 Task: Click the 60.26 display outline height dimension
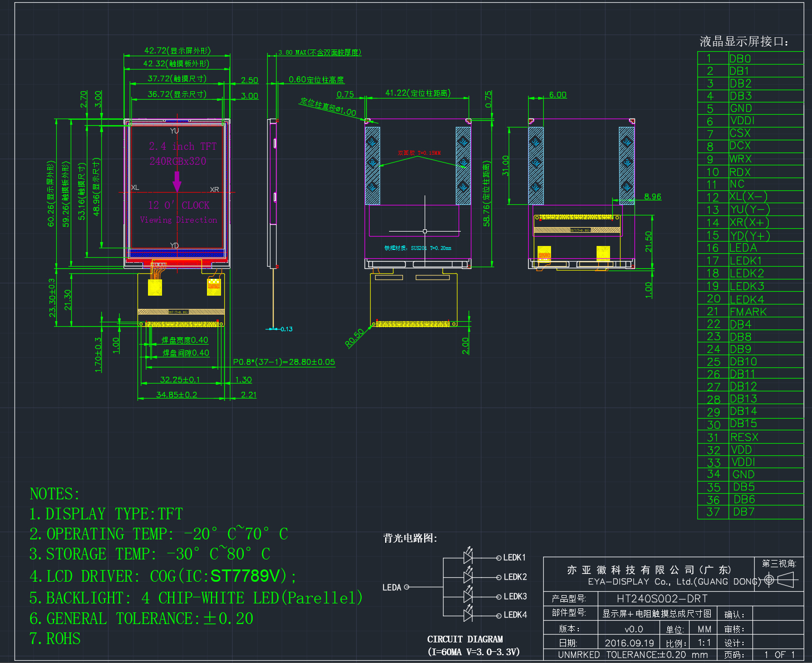tap(51, 194)
